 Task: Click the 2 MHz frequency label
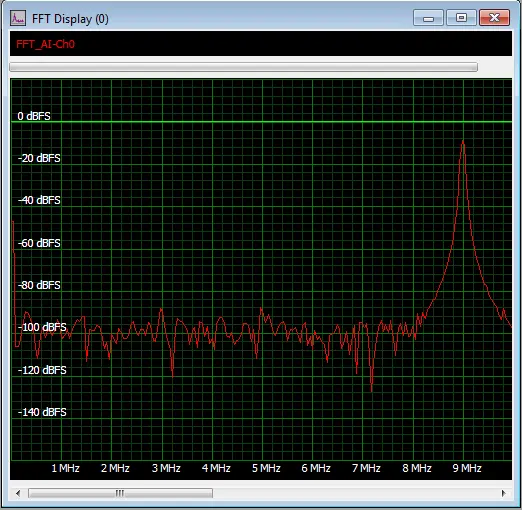tap(115, 468)
